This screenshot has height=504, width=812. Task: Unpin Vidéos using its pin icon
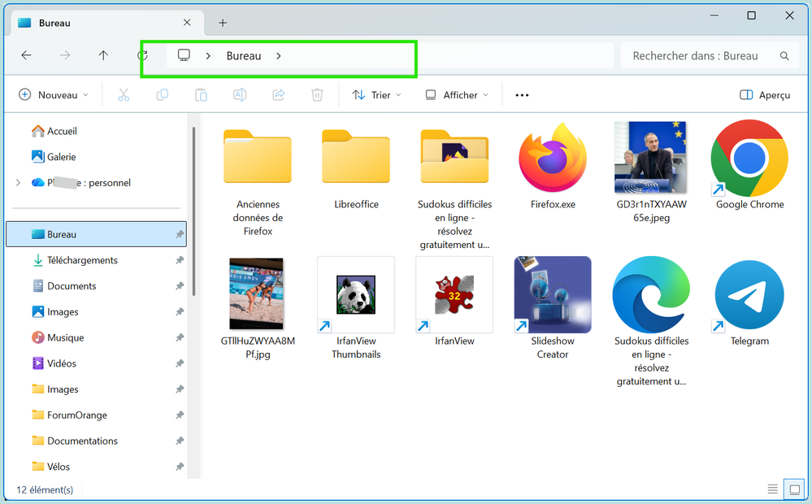179,363
